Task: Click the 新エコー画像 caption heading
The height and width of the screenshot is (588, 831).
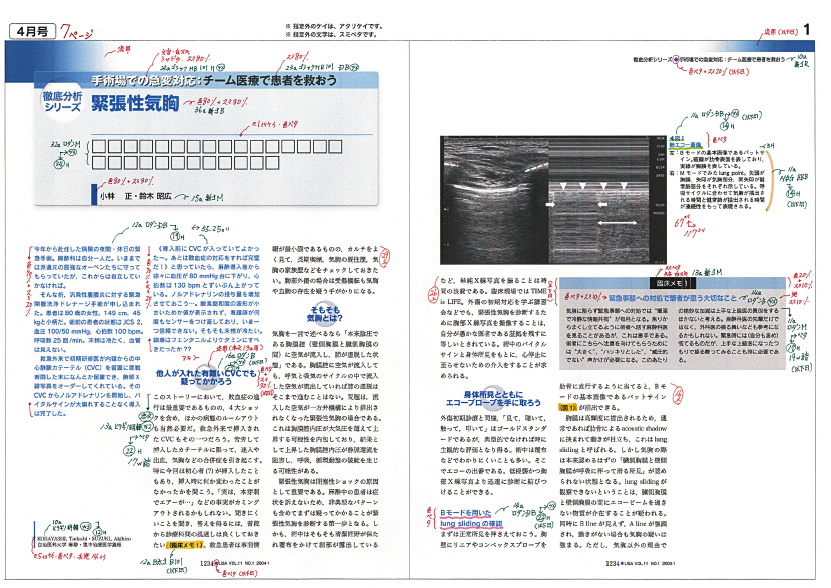Action: tap(683, 144)
